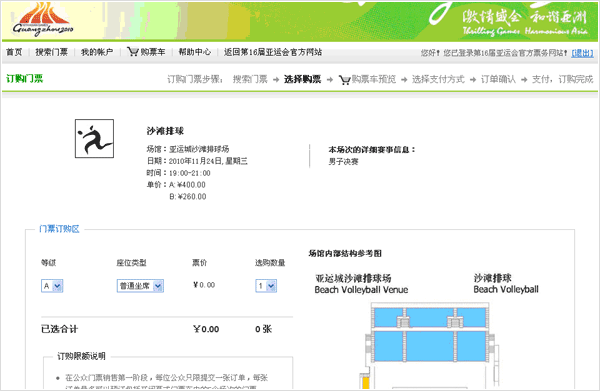Image resolution: width=600 pixels, height=391 pixels.
Task: Click the 门票订购区 section label
Action: tap(59, 229)
